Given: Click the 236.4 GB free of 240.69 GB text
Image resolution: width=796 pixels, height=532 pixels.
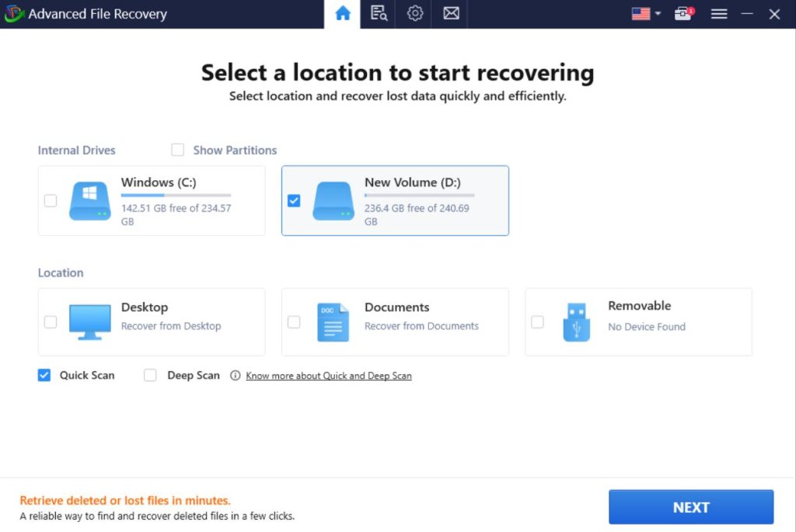Looking at the screenshot, I should [x=417, y=214].
